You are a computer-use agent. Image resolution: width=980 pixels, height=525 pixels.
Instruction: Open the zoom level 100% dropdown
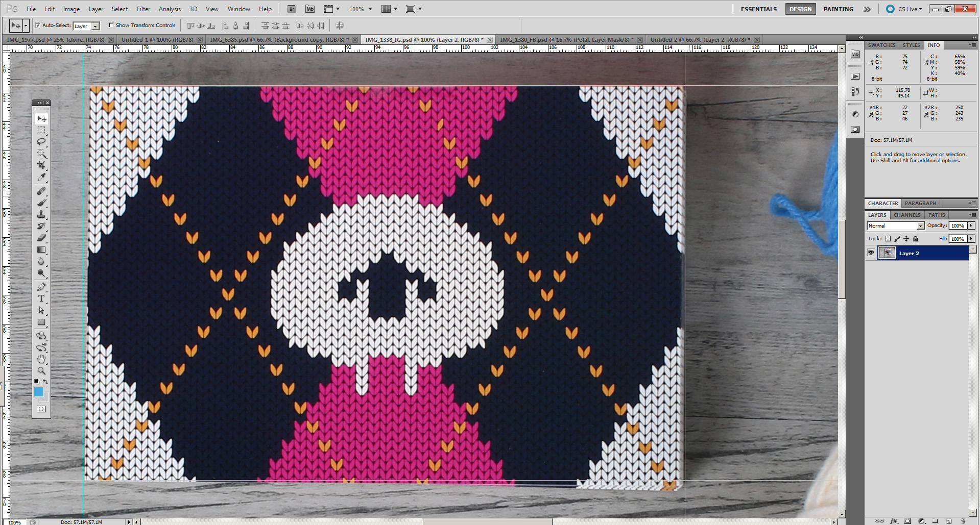[x=361, y=9]
